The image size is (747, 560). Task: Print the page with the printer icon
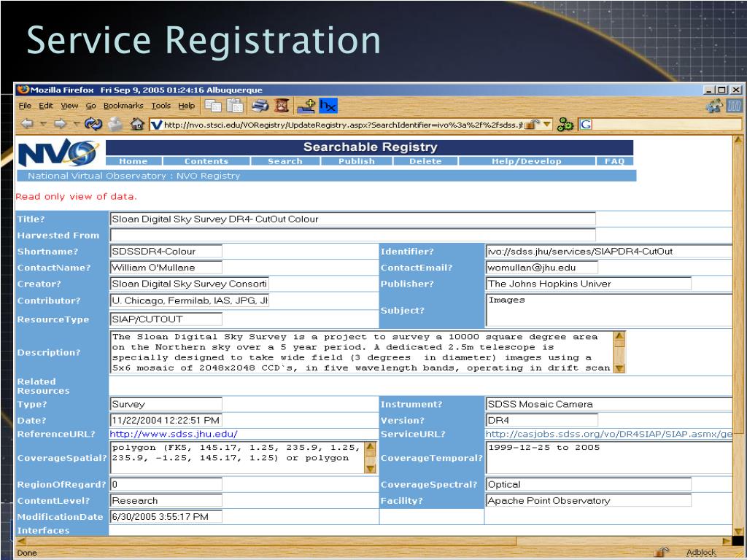click(x=260, y=106)
